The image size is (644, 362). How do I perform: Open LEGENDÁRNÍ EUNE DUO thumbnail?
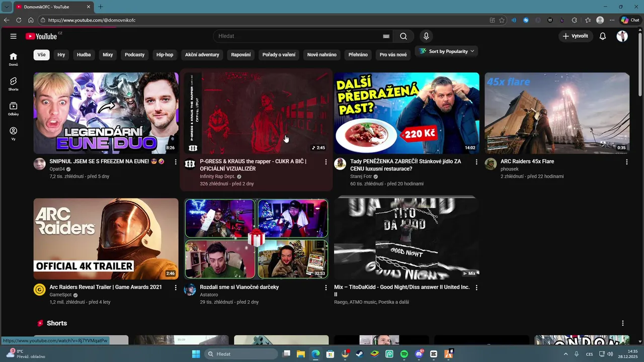pos(106,113)
